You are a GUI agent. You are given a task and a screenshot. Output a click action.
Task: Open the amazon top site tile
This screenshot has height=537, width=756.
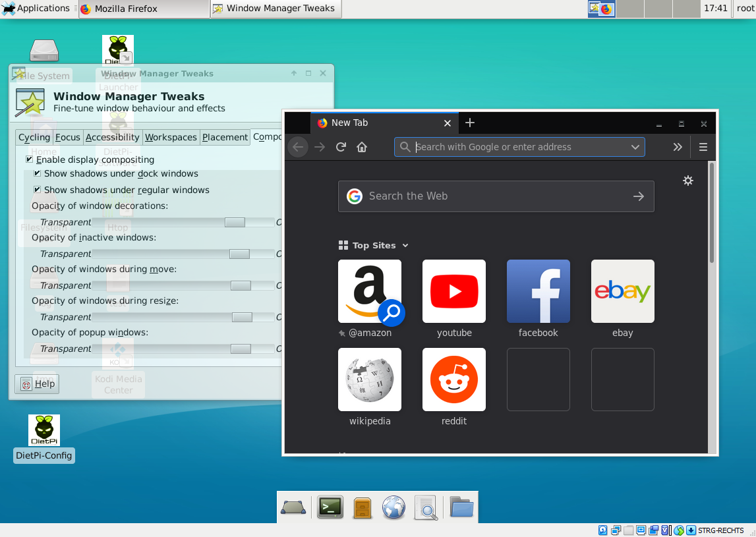370,291
